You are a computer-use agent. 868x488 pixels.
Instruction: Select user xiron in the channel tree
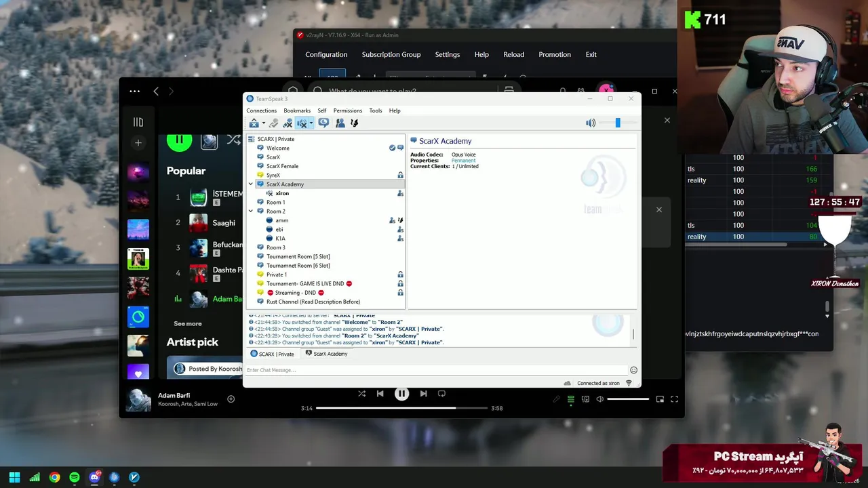pos(282,193)
